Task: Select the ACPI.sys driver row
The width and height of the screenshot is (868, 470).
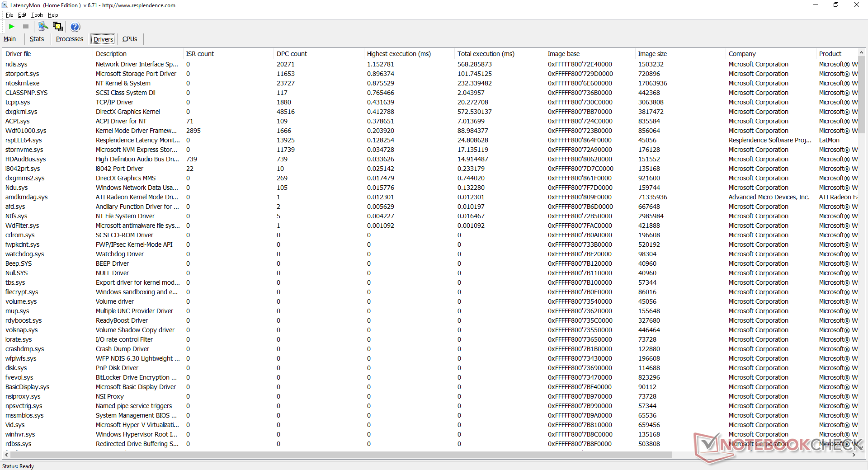Action: tap(430, 121)
